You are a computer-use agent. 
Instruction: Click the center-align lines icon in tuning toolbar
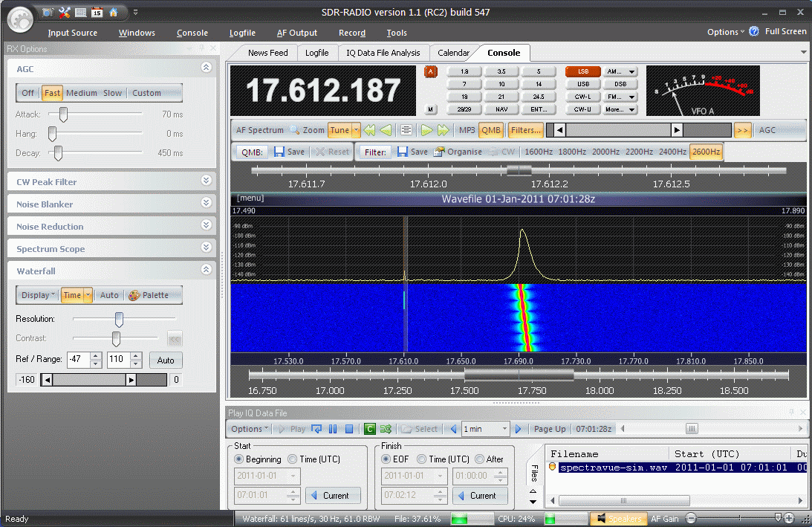406,130
